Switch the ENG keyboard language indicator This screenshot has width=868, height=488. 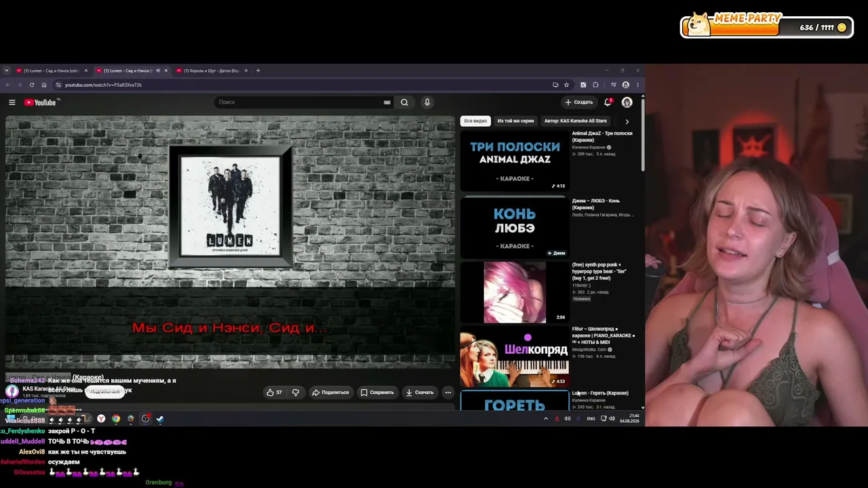[591, 419]
